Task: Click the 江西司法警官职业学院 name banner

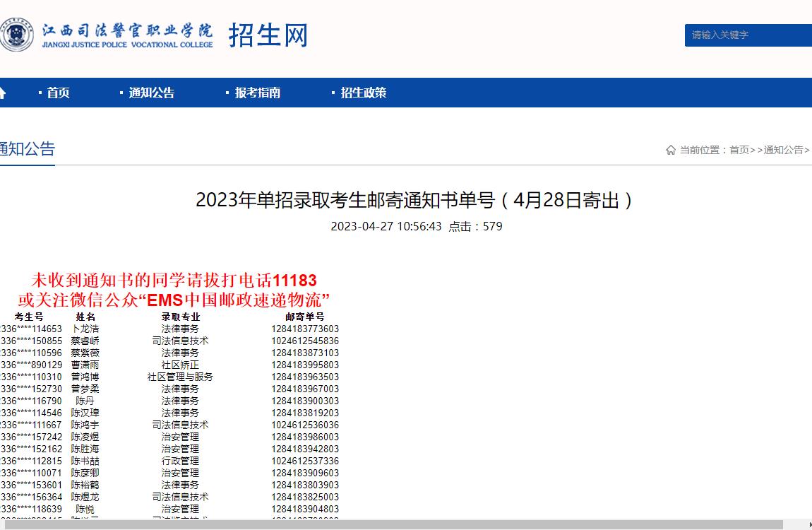Action: 127,35
